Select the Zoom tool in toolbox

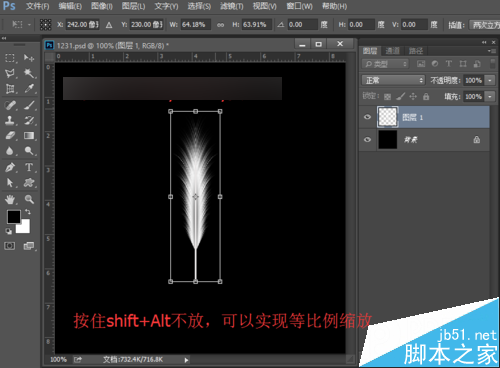[x=29, y=199]
